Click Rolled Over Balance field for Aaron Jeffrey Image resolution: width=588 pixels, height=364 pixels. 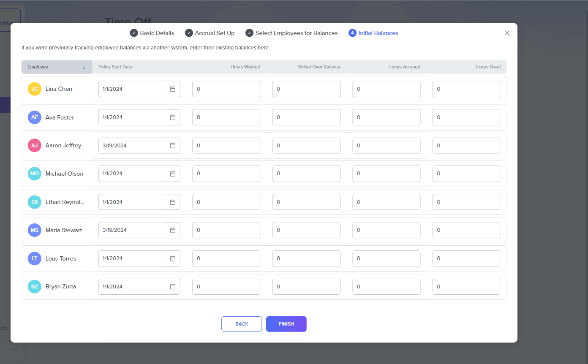click(x=306, y=146)
